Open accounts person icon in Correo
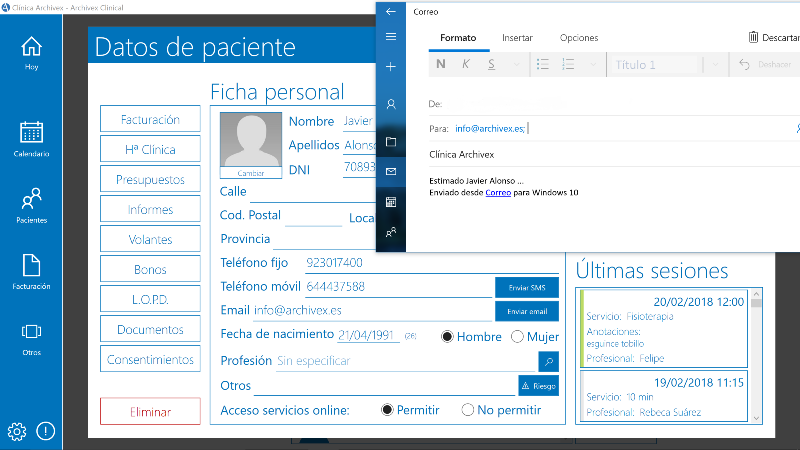The image size is (800, 450). (391, 104)
